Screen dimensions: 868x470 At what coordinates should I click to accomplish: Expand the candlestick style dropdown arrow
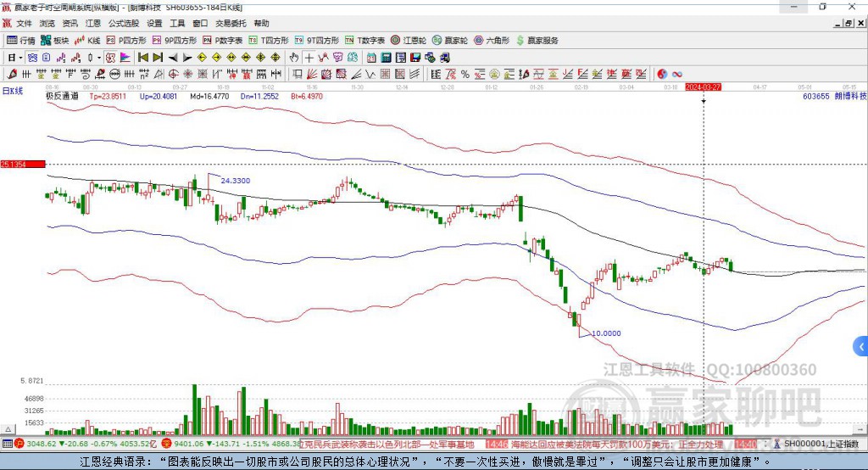tap(99, 58)
